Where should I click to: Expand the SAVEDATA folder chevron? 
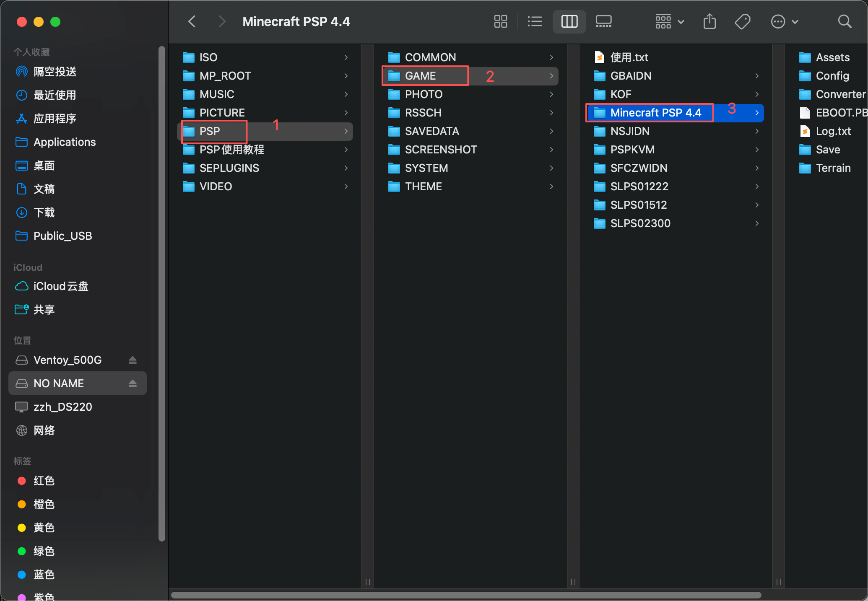pyautogui.click(x=551, y=131)
